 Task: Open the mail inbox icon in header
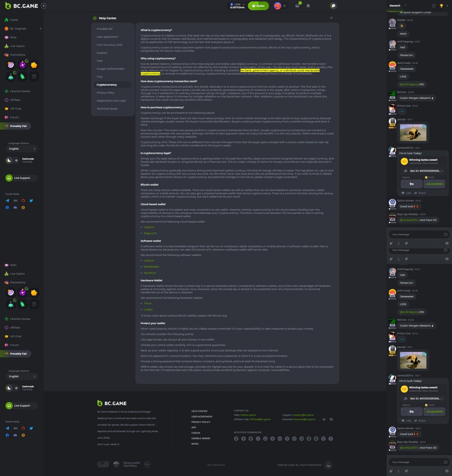coord(297,6)
